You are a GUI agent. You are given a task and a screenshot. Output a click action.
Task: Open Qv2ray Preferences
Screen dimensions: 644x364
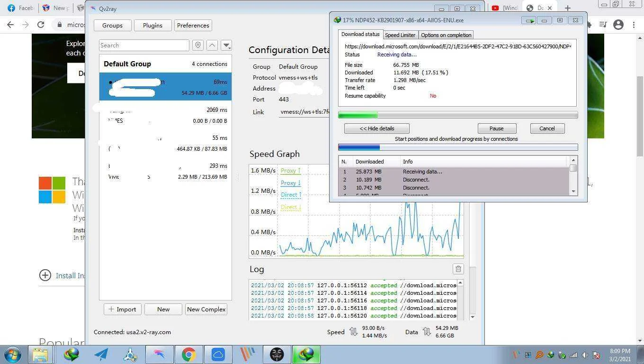point(193,25)
